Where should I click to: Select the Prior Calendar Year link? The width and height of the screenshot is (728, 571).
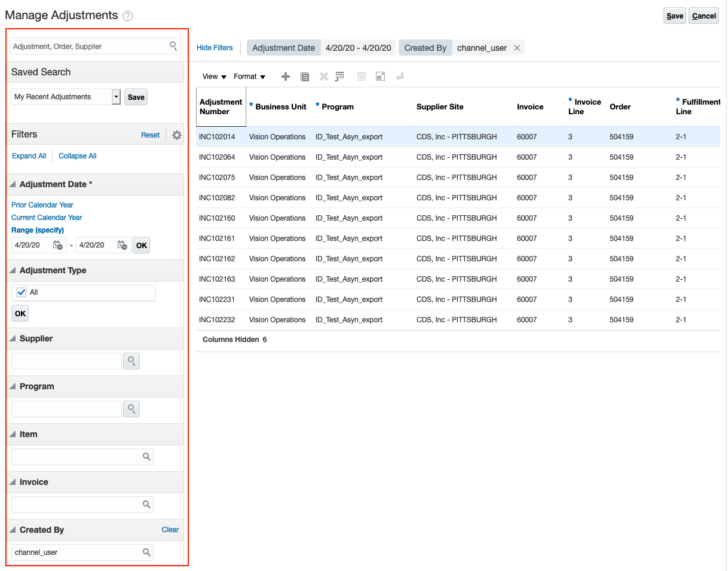42,204
